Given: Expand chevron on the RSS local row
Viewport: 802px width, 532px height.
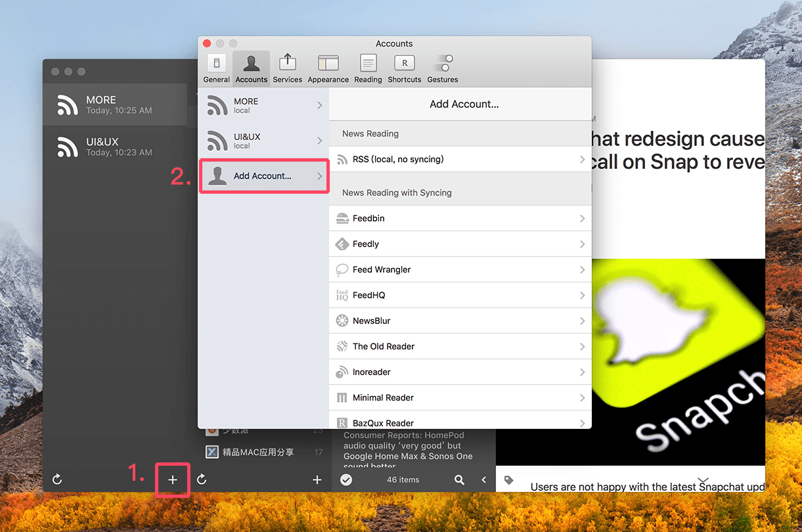Looking at the screenshot, I should tap(583, 159).
